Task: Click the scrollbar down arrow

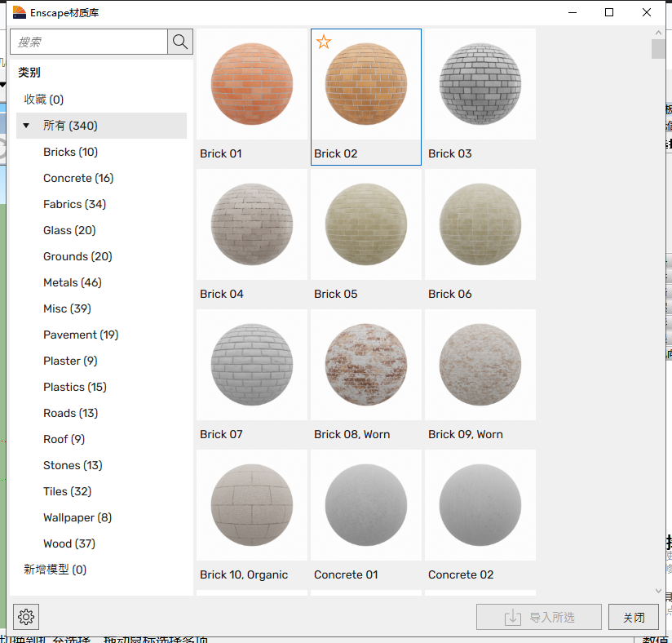Action: coord(658,591)
